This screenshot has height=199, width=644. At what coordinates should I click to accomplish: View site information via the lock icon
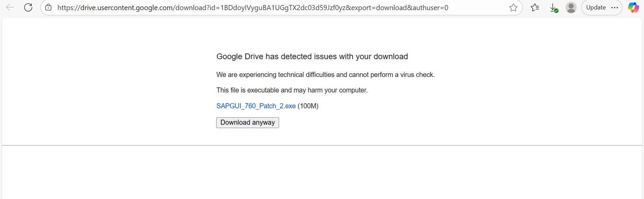click(48, 7)
